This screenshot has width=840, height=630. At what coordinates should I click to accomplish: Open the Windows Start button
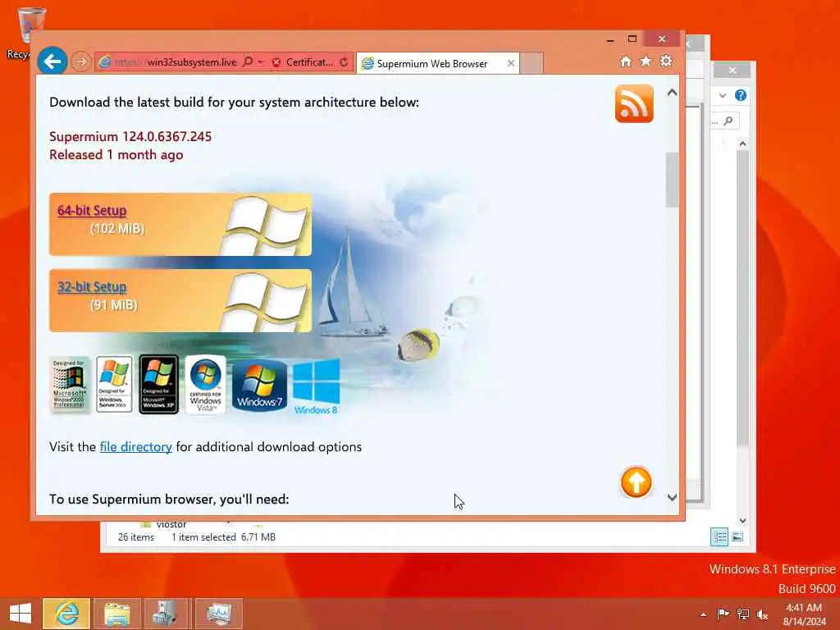point(21,614)
